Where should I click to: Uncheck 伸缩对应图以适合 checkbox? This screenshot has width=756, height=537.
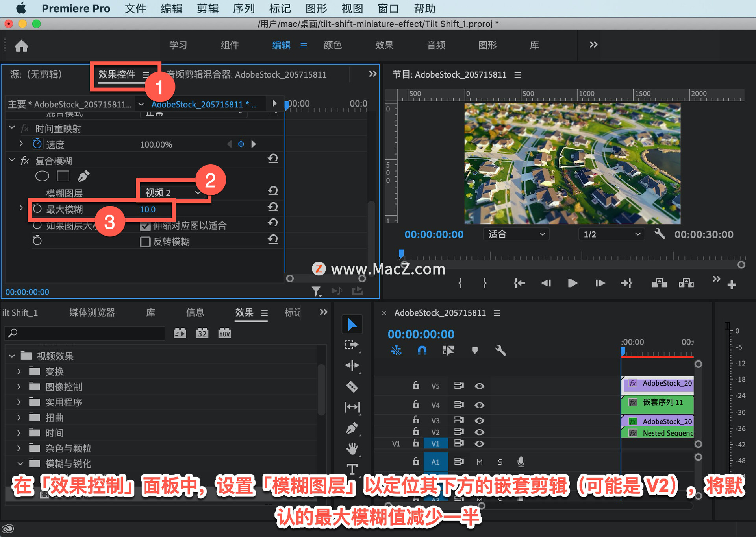[x=145, y=226]
